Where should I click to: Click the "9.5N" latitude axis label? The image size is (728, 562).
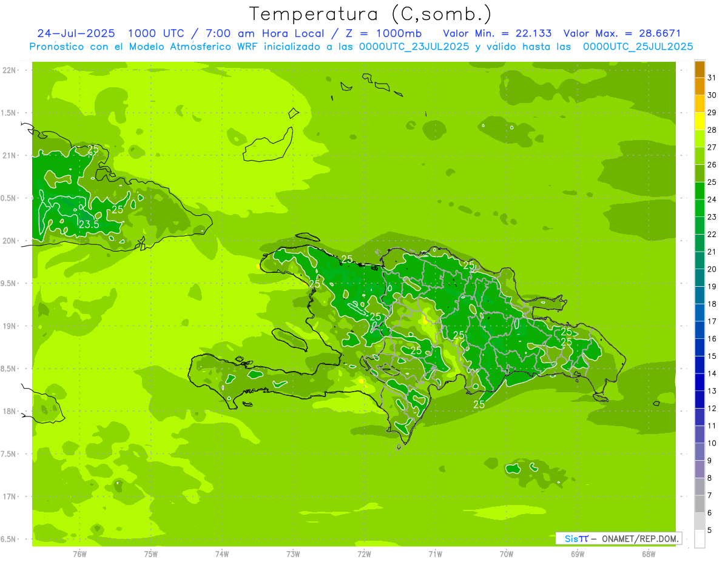tap(9, 283)
